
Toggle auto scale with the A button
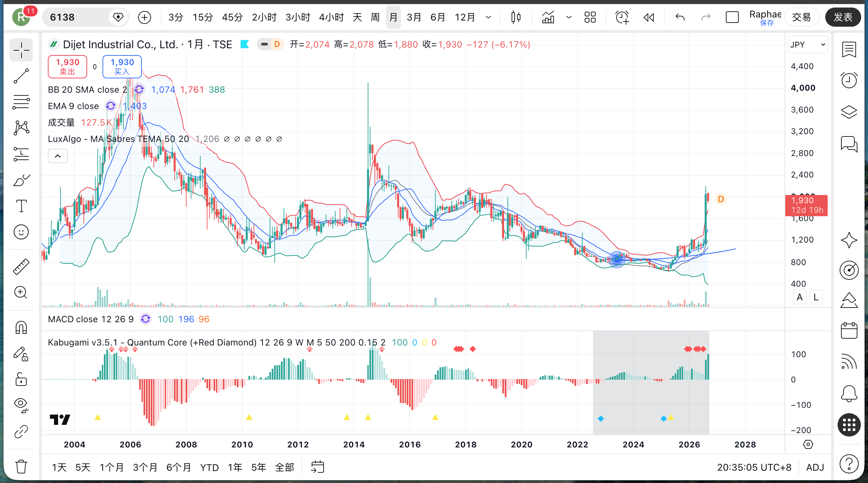click(x=800, y=297)
